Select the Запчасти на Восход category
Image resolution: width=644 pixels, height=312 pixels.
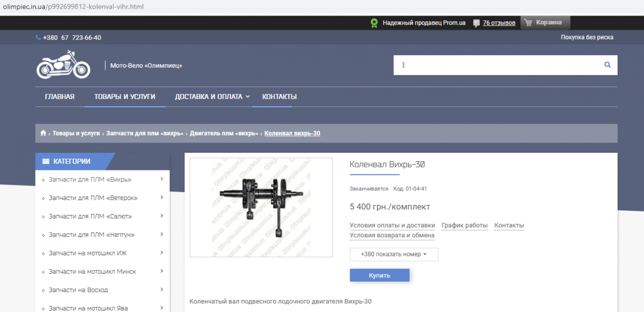tap(78, 290)
